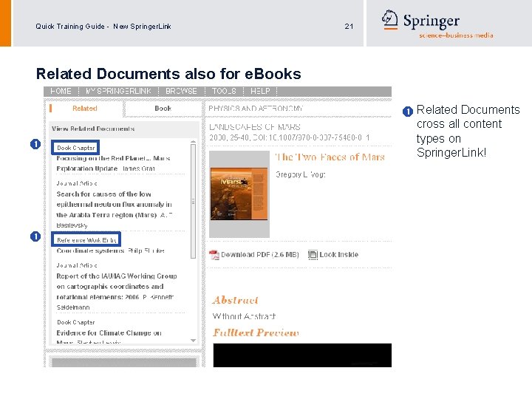The image size is (532, 399).
Task: Click the DOI citation line
Action: 290,137
